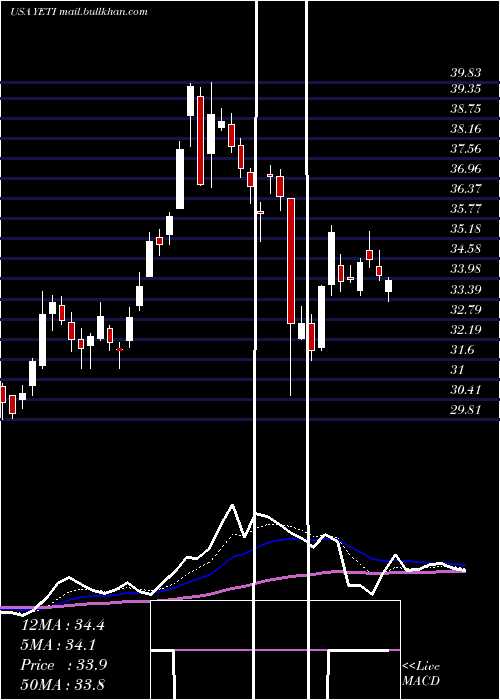Click the Price : 33.9 readout

(x=63, y=665)
